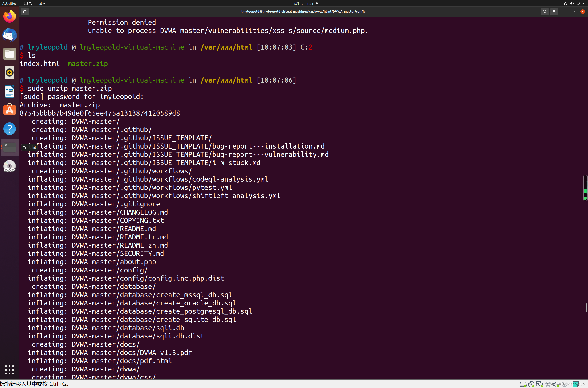Launch Thunderbird Mail from the dock
The image size is (588, 388).
click(10, 35)
